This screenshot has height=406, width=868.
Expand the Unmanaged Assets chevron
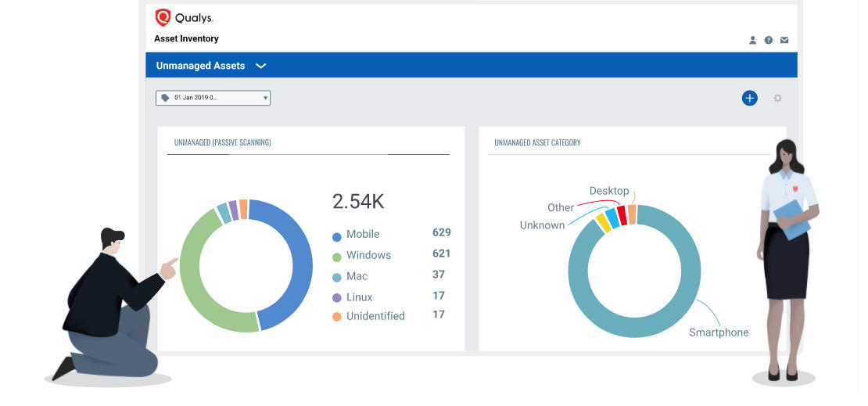pyautogui.click(x=260, y=66)
